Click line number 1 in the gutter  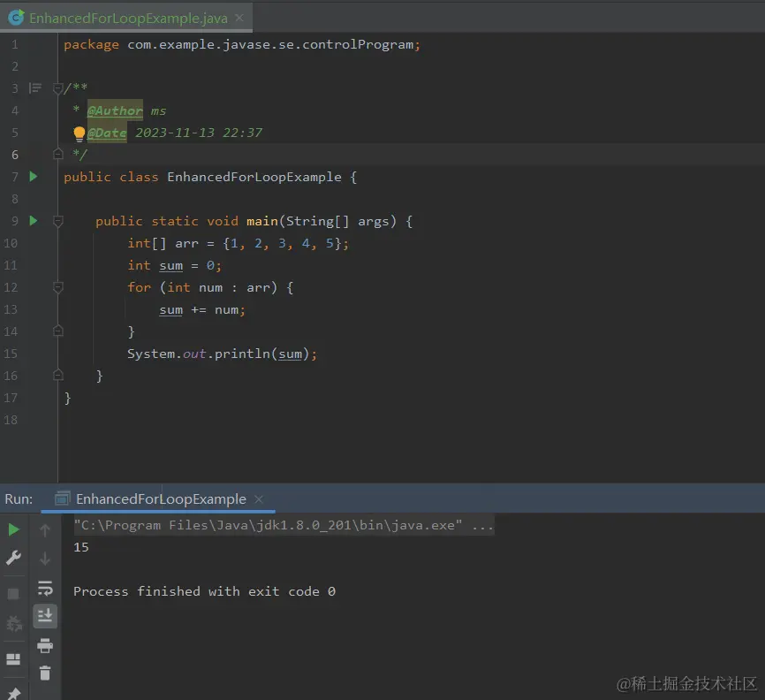pyautogui.click(x=15, y=44)
